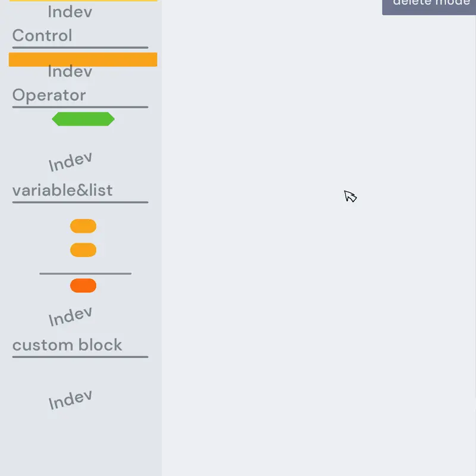Open the Control category header
476x476 pixels.
point(42,36)
